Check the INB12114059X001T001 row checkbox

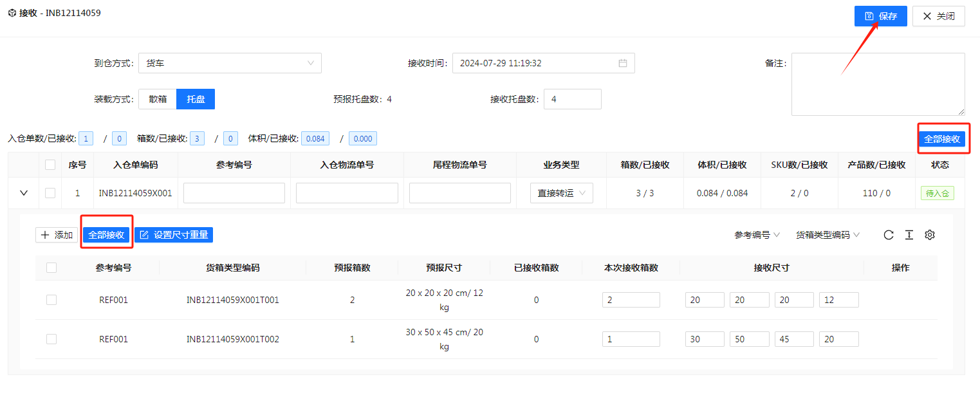coord(51,300)
